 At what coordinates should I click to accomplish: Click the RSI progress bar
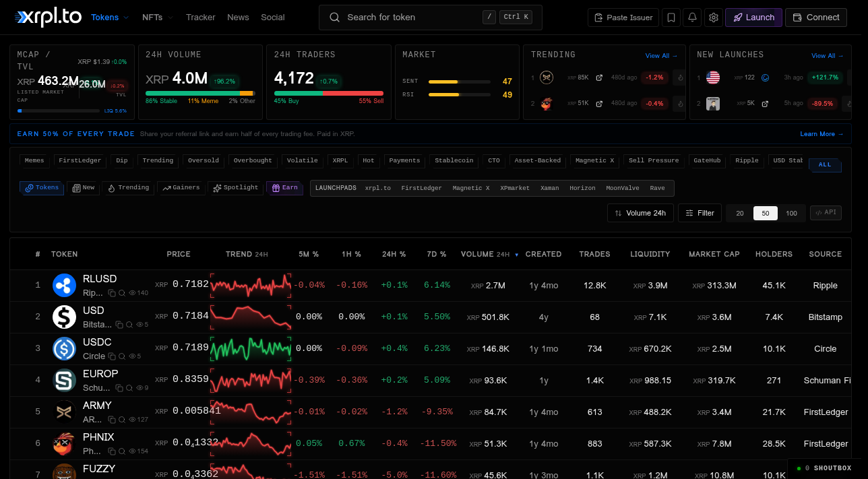tap(460, 95)
